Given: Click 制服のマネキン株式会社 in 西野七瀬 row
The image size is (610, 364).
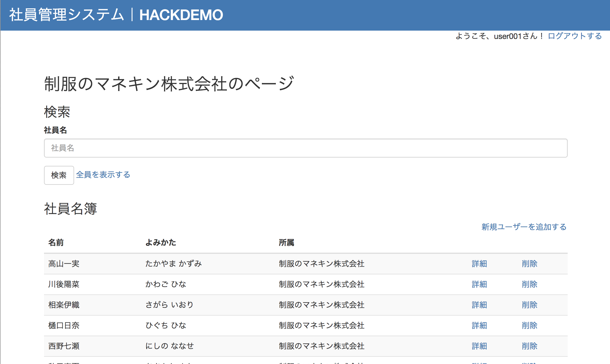Looking at the screenshot, I should tap(322, 346).
